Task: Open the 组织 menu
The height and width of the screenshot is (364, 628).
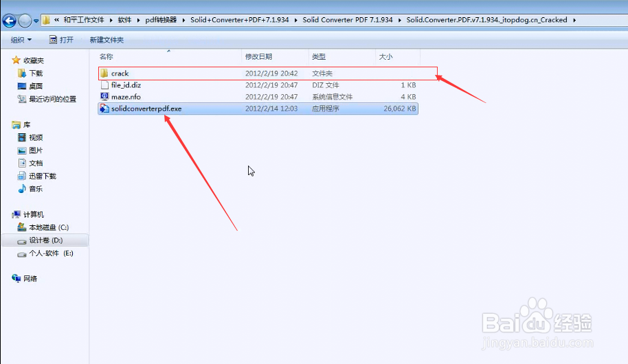Action: pos(21,40)
